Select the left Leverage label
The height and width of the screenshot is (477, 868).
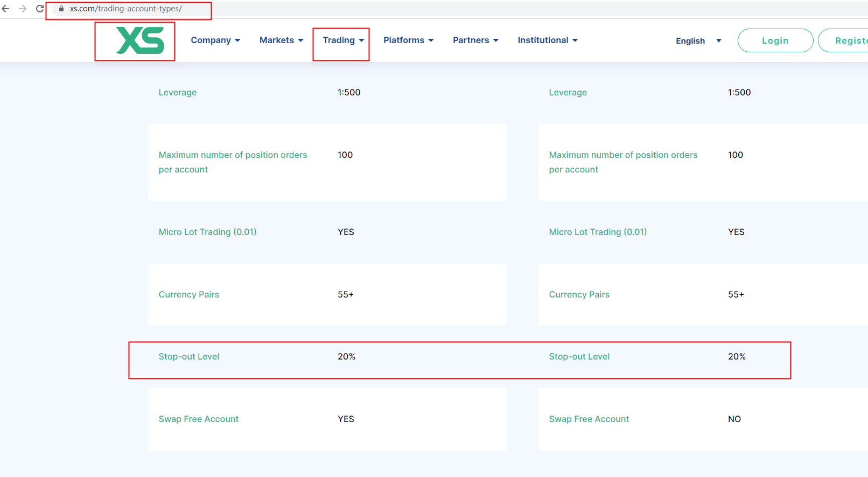[x=177, y=93]
